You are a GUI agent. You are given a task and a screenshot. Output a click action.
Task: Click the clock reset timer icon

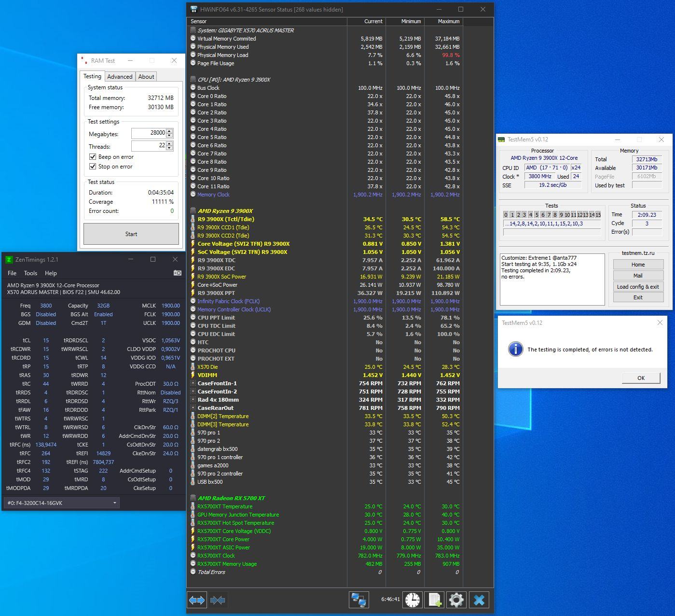(x=413, y=600)
